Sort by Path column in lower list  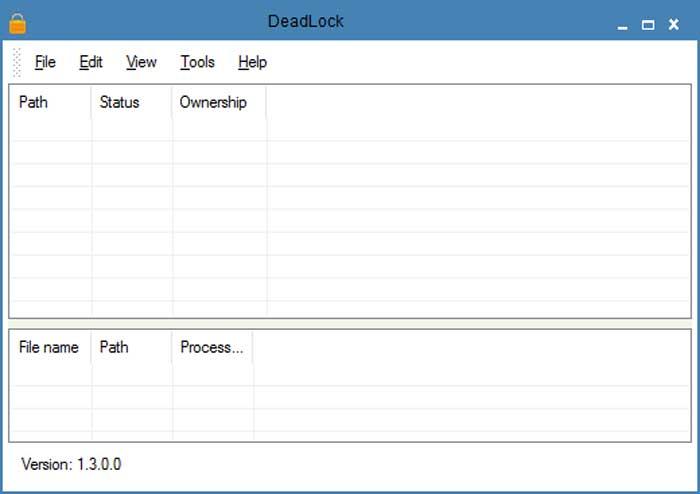(132, 347)
